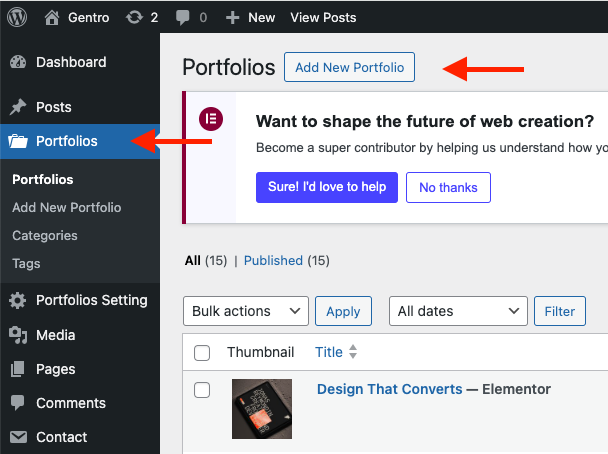
Task: Select Tags in the Portfolios submenu
Action: coord(26,264)
